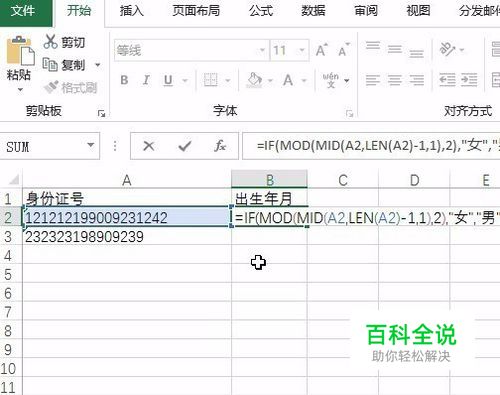Select column A header
The width and height of the screenshot is (500, 395).
click(127, 180)
